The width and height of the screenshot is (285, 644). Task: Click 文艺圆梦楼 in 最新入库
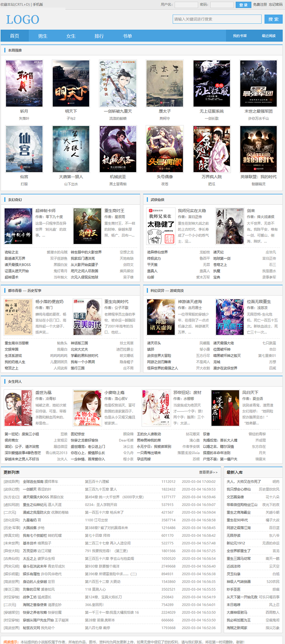click(235, 497)
